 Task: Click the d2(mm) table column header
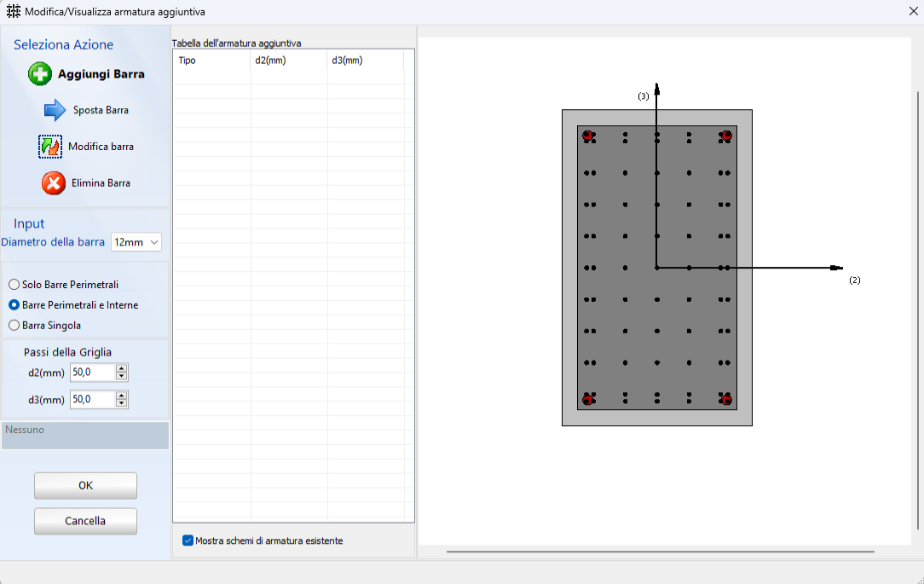pyautogui.click(x=289, y=61)
